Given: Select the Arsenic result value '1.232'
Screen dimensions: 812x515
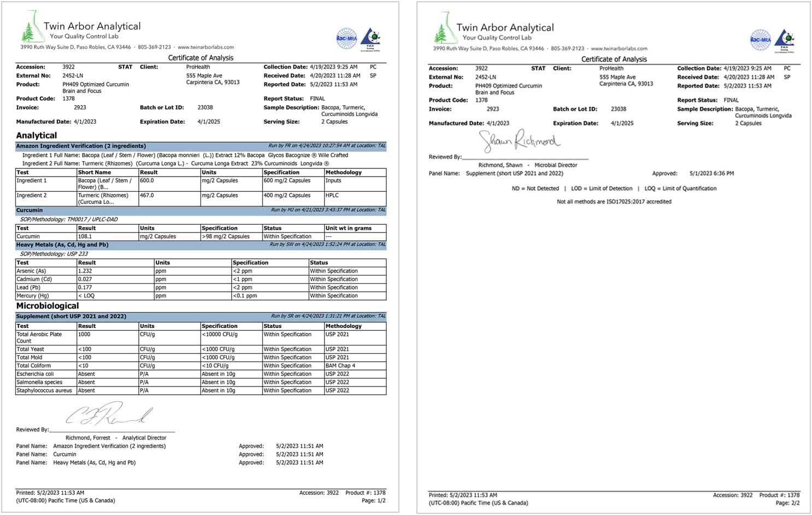Looking at the screenshot, I should pyautogui.click(x=85, y=271).
